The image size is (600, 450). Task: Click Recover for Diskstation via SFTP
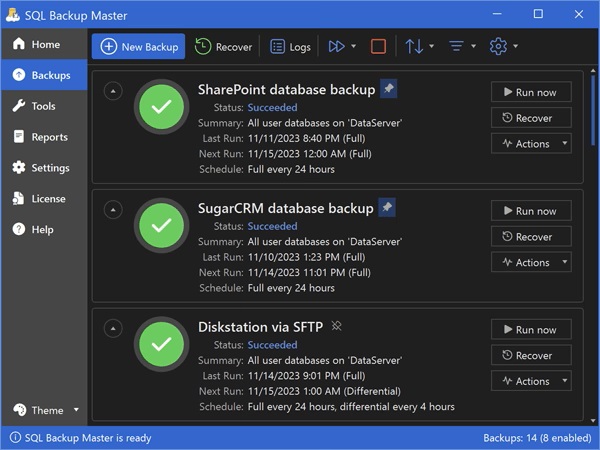(x=531, y=355)
